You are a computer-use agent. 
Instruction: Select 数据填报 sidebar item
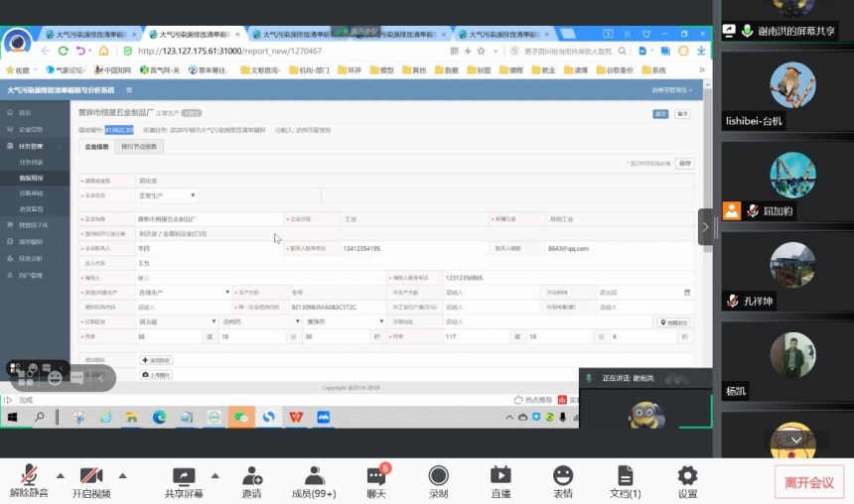pos(35,178)
